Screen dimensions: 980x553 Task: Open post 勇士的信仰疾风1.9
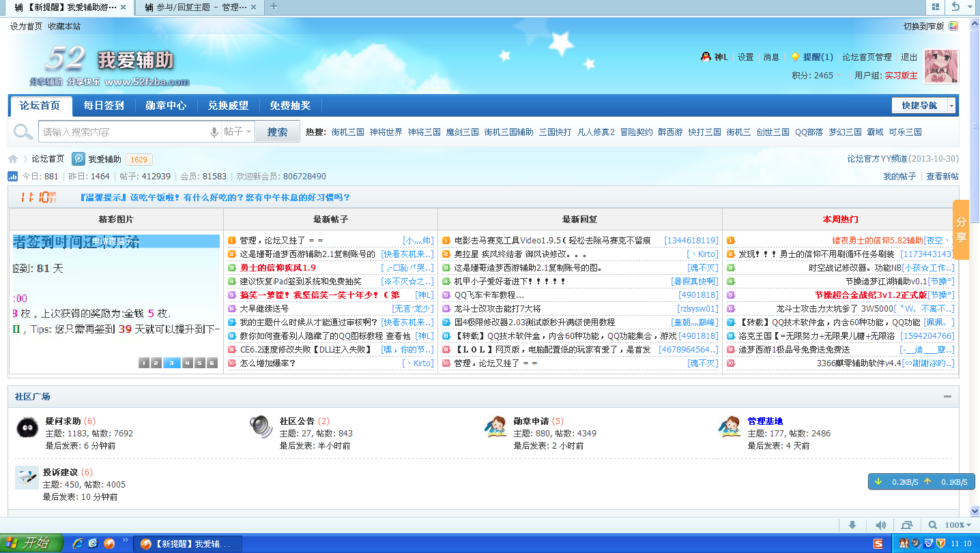(278, 268)
